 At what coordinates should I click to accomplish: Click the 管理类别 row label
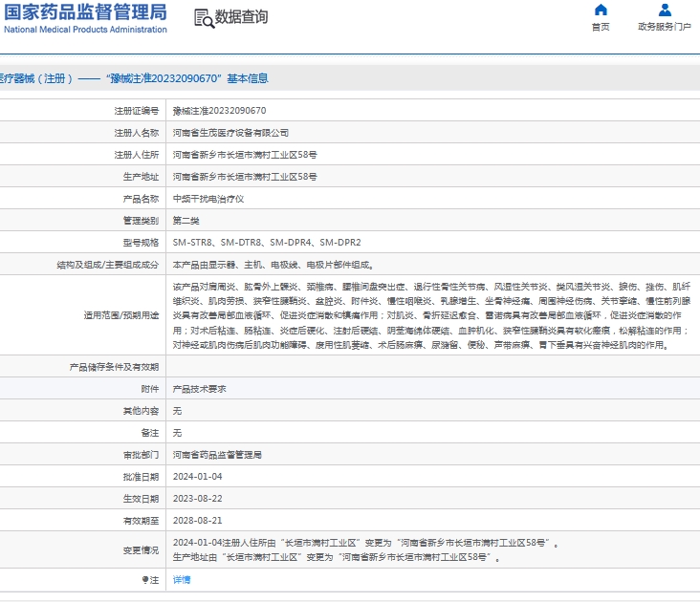pyautogui.click(x=141, y=221)
